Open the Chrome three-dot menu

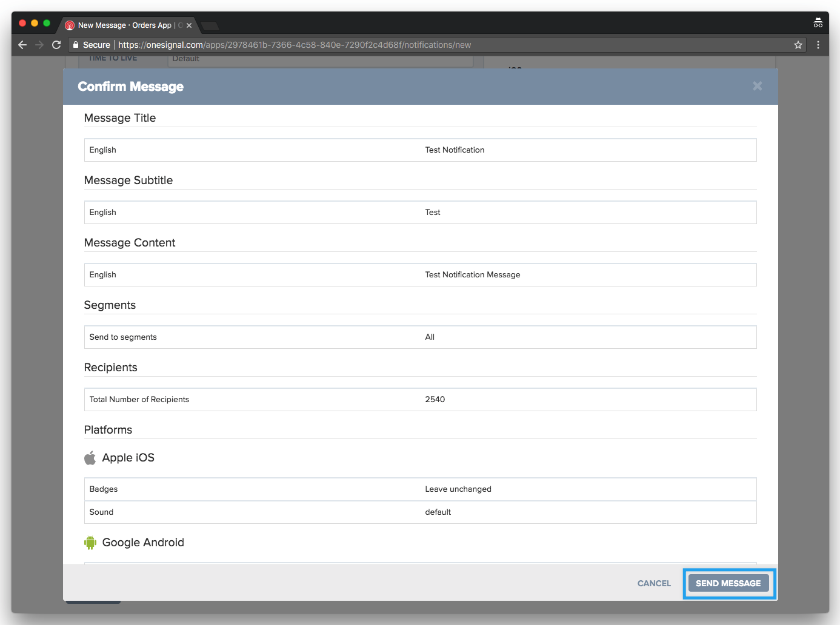(x=818, y=45)
